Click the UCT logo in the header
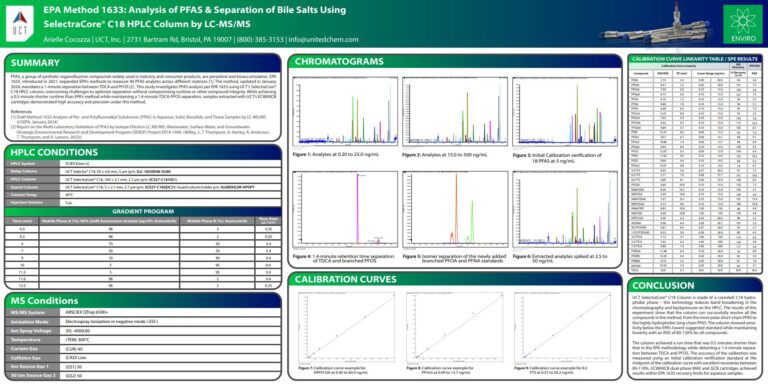This screenshot has width=768, height=384. click(x=20, y=24)
